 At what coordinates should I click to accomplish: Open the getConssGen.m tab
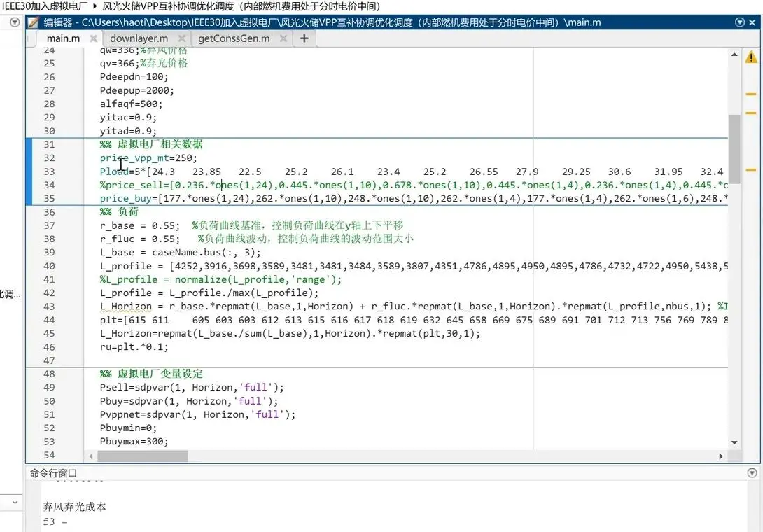pyautogui.click(x=234, y=38)
